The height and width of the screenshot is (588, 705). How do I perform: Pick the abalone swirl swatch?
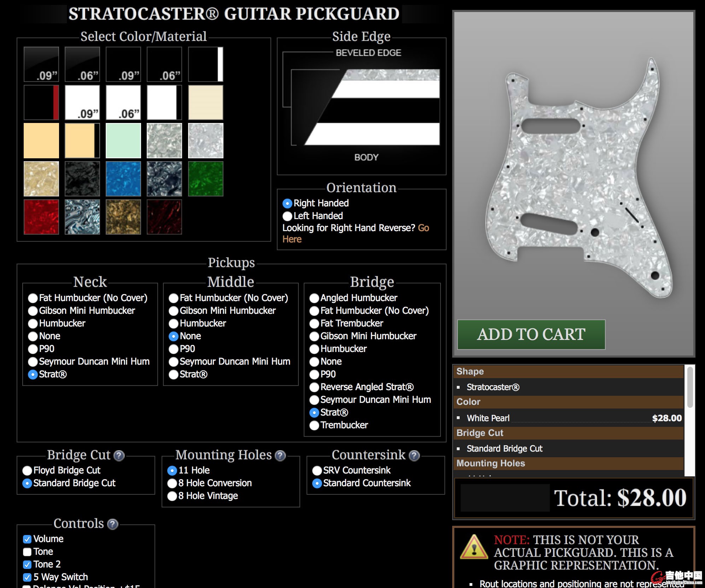pyautogui.click(x=82, y=217)
